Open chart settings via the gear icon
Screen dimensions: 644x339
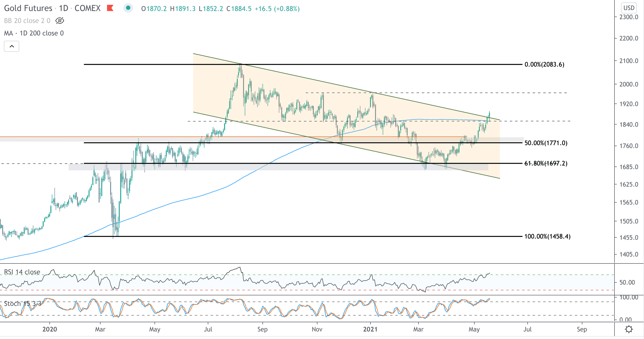(x=628, y=329)
